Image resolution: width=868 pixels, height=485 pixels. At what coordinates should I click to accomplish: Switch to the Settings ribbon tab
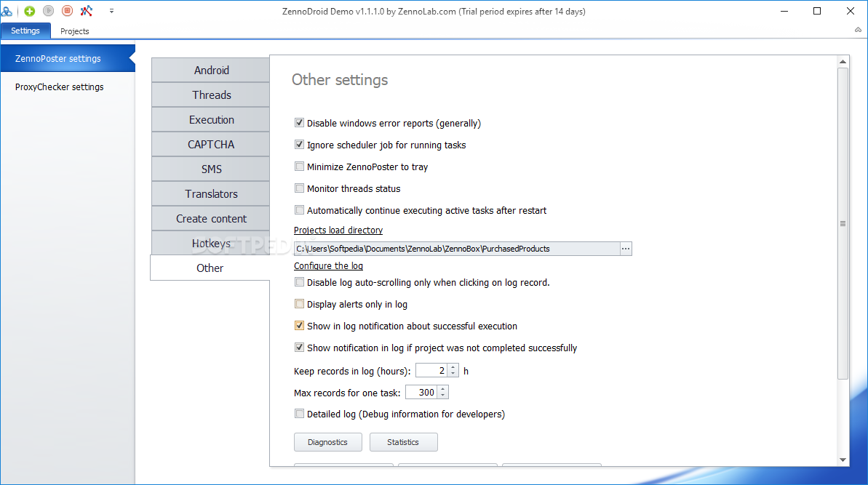25,31
